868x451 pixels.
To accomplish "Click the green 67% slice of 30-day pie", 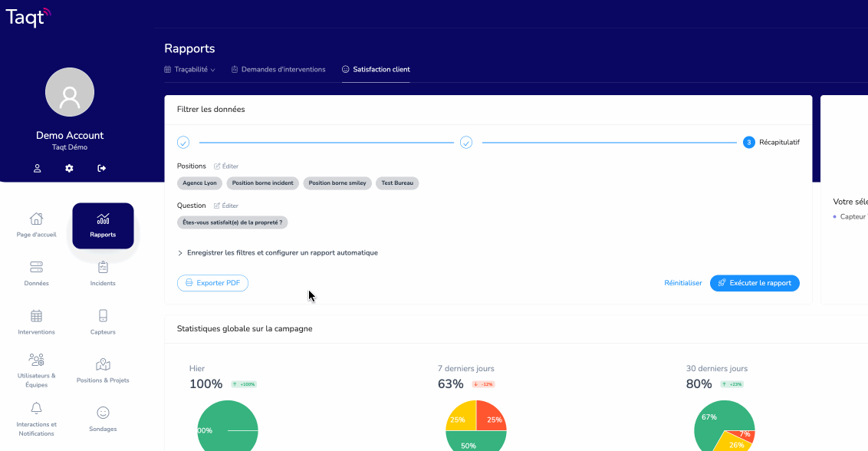I will 712,424.
